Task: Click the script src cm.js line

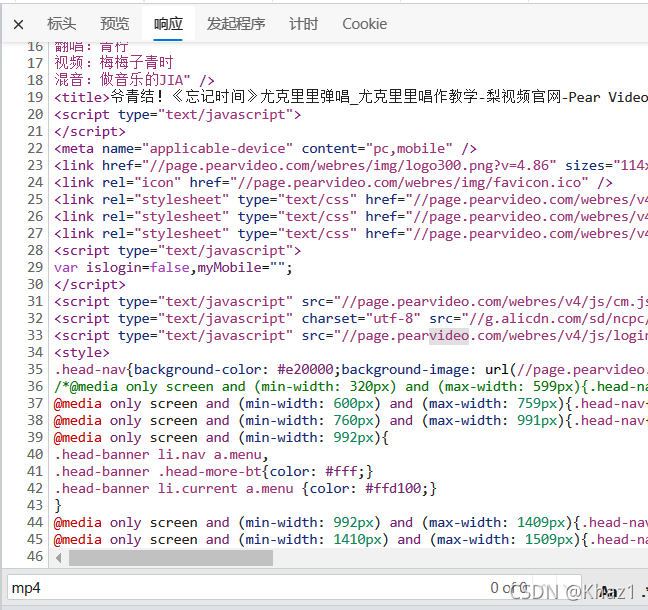Action: (x=350, y=301)
